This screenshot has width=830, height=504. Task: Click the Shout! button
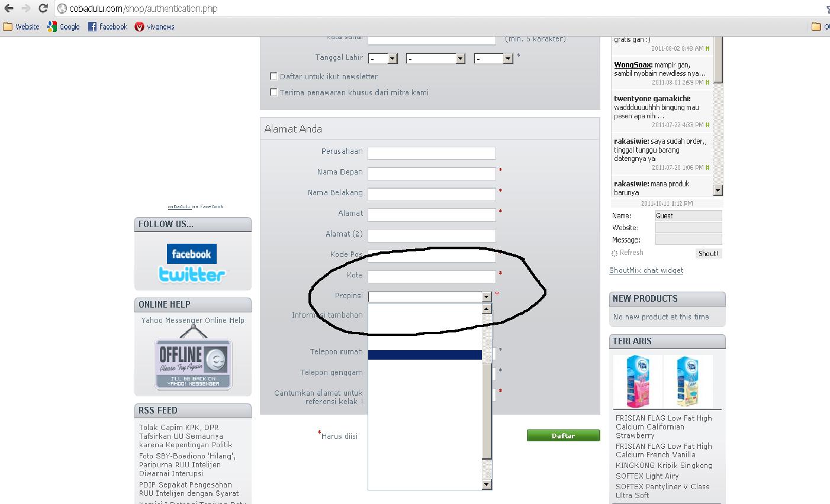708,253
